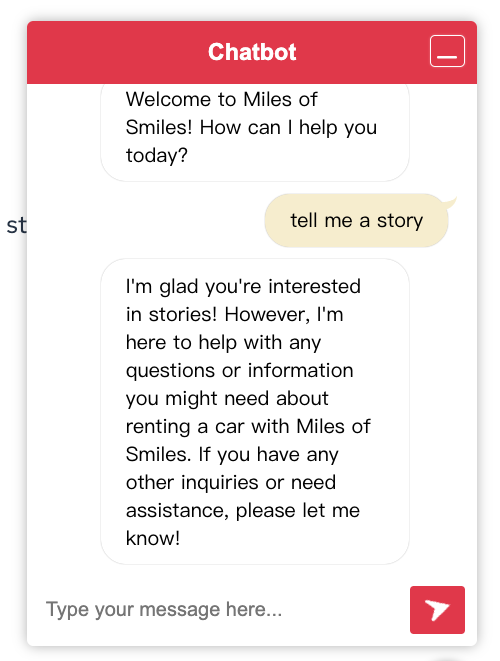500x661 pixels.
Task: Click the 'Chatbot' header title
Action: (x=252, y=52)
